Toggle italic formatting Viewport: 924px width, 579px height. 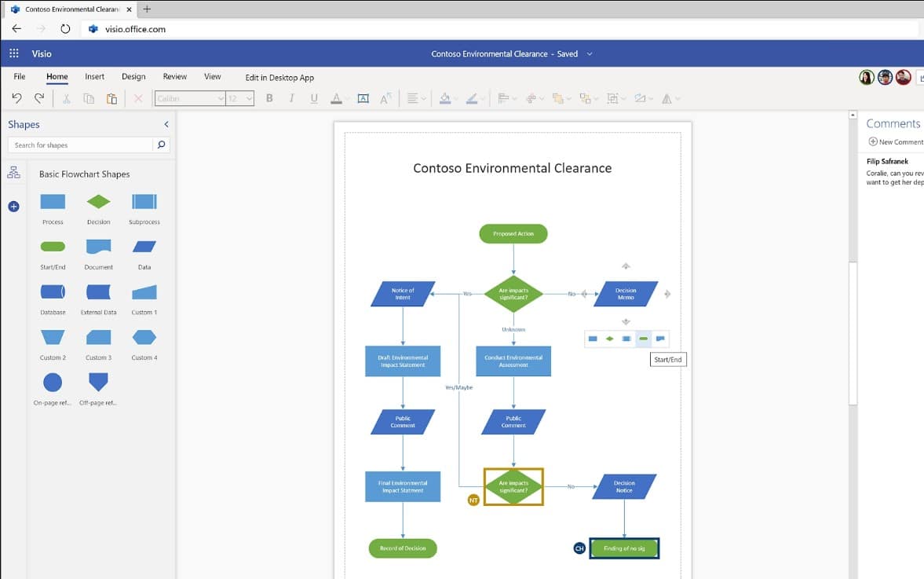click(292, 98)
